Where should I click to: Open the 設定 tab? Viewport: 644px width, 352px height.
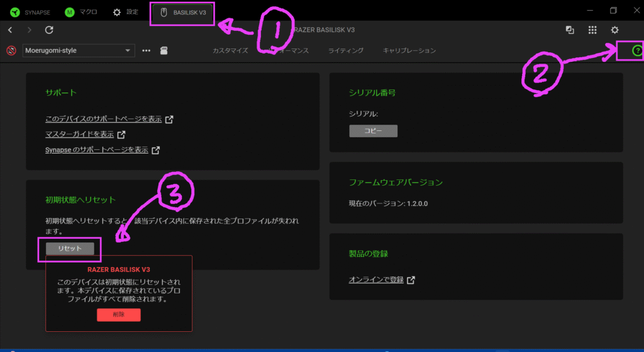[126, 13]
